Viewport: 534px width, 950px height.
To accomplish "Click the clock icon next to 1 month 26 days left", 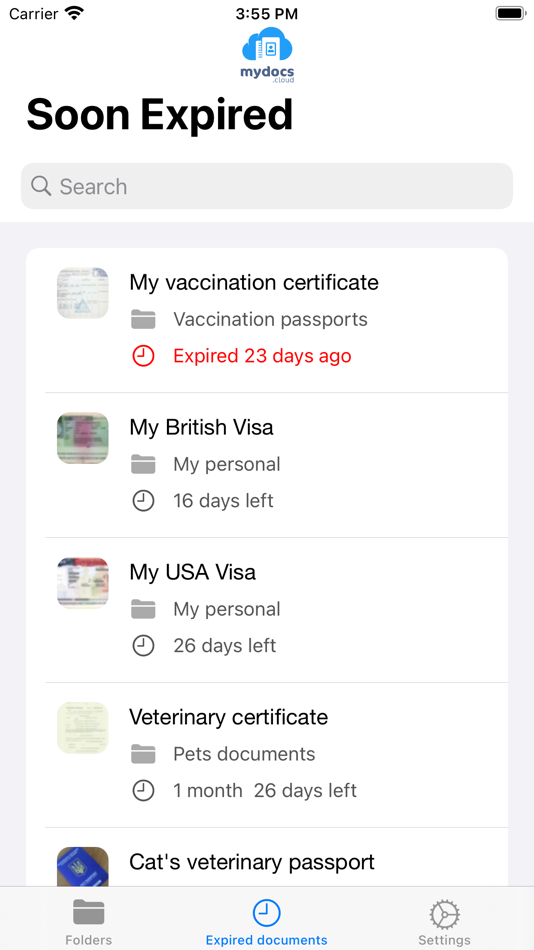I will tap(143, 790).
